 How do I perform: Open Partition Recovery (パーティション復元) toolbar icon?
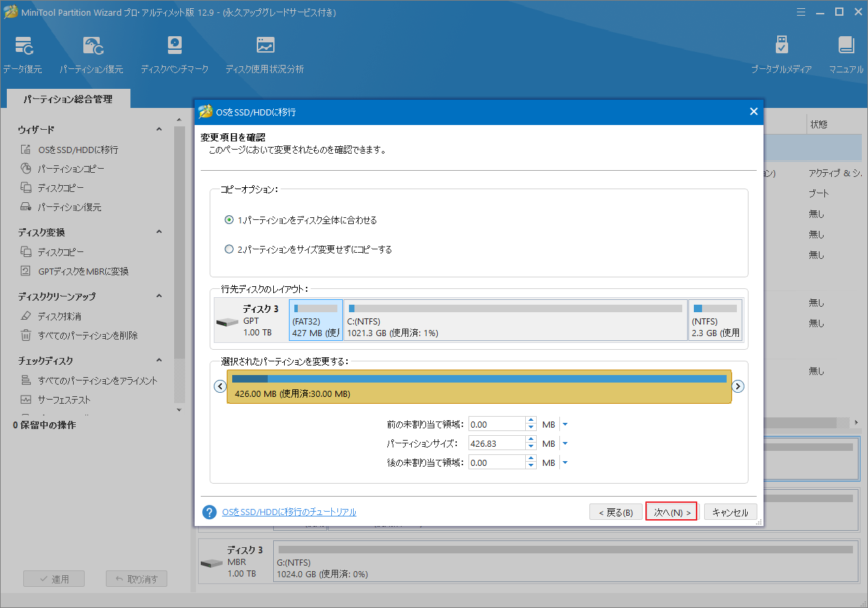tap(92, 55)
